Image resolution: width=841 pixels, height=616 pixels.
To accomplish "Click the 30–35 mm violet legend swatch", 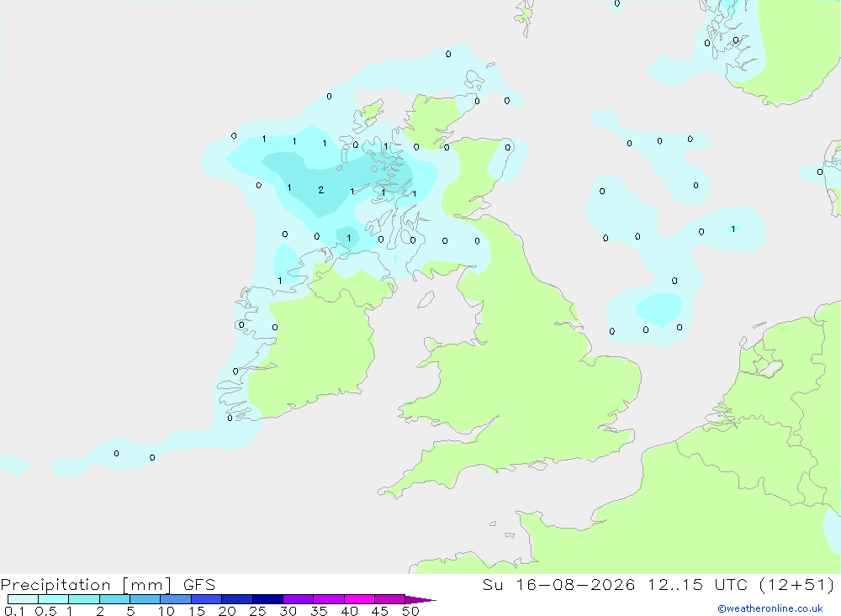I will click(299, 599).
